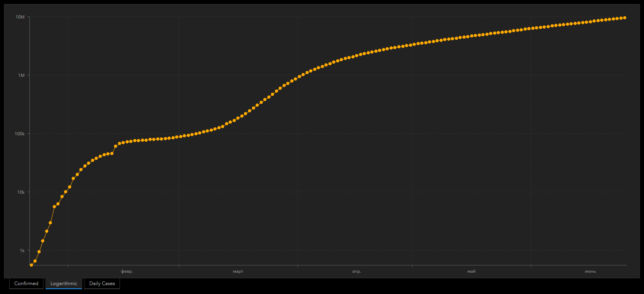Select the Logarithmic tab
This screenshot has height=294, width=644.
pos(64,284)
